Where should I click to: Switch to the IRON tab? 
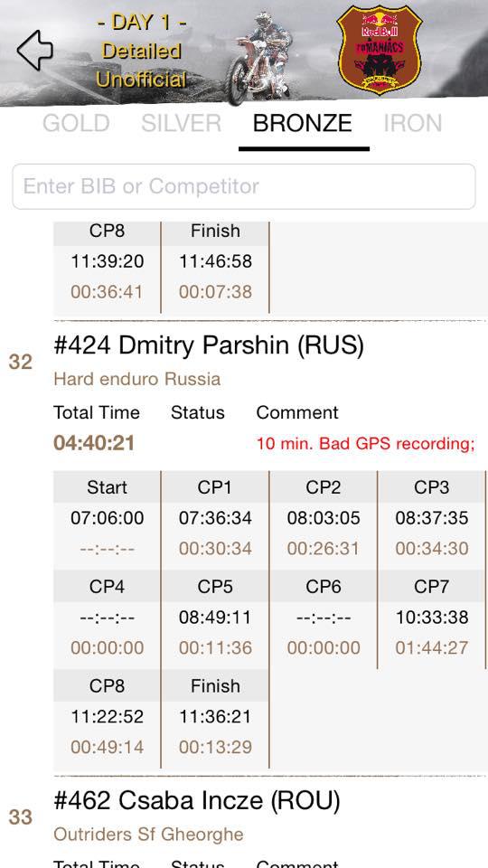tap(413, 123)
